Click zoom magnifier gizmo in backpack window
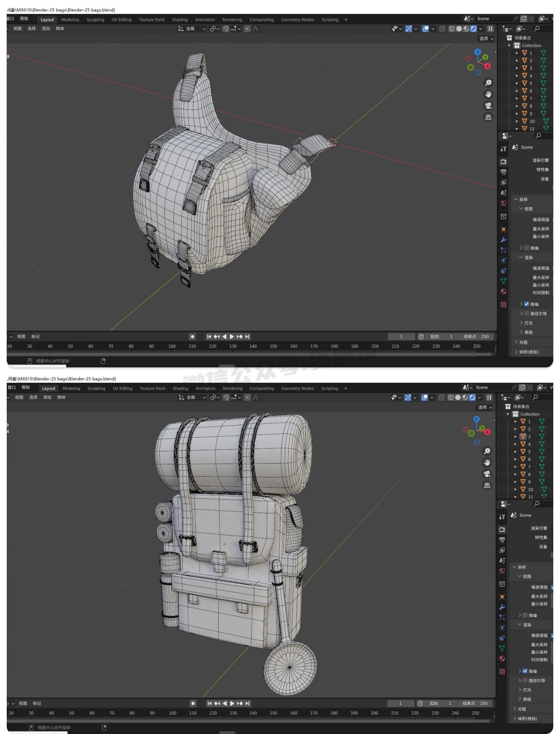 click(487, 451)
